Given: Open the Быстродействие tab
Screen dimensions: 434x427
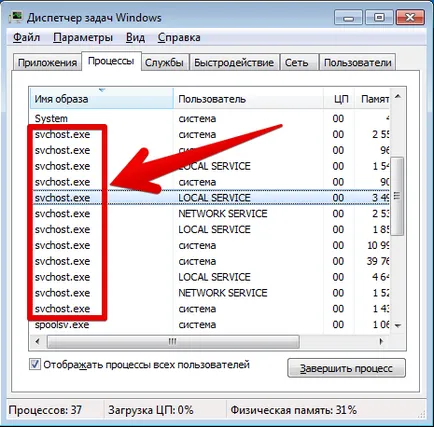Looking at the screenshot, I should [234, 62].
